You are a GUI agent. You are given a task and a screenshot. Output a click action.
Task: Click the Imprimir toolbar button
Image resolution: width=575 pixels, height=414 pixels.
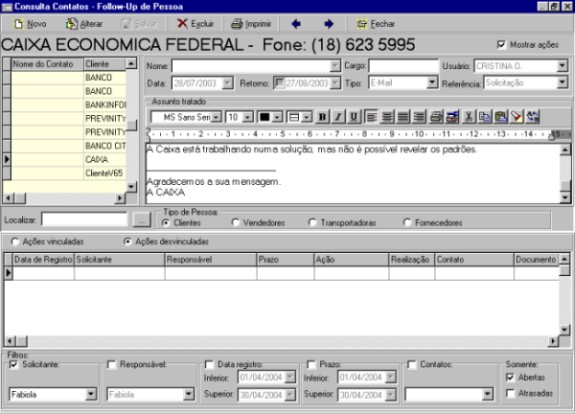coord(251,24)
